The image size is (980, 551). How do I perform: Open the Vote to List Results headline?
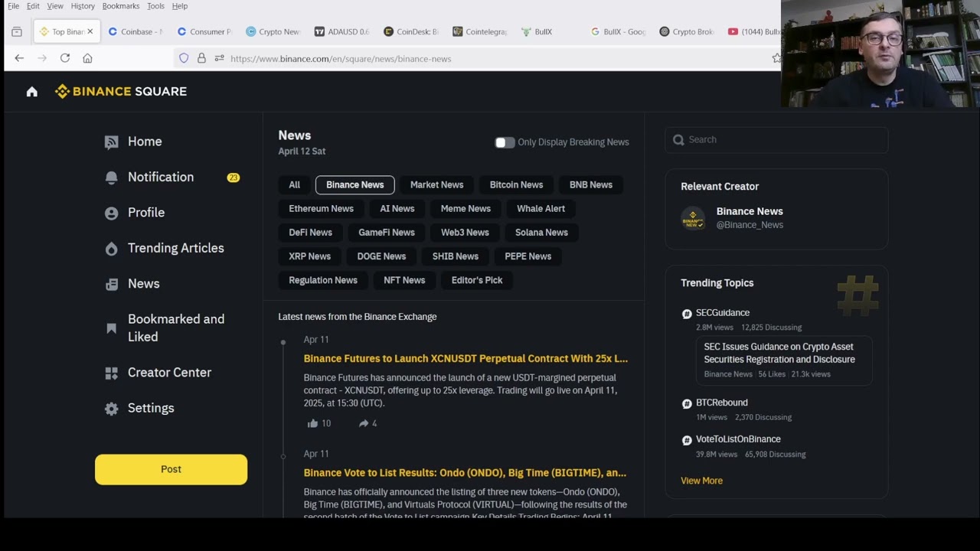point(465,473)
